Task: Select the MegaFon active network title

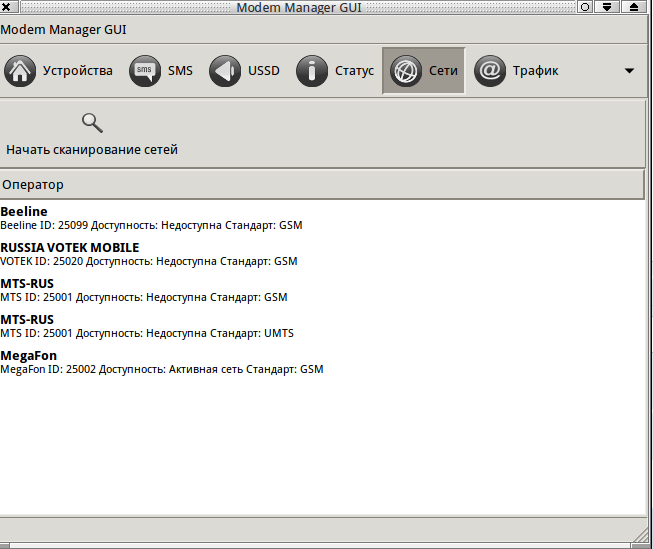Action: coord(28,356)
